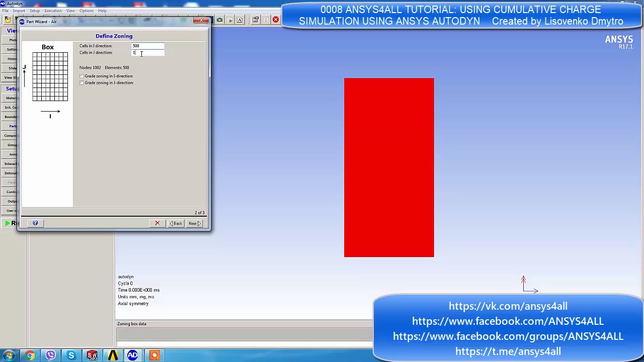Screen dimensions: 644x362
Task: Click 'Units mm, mg, ms' viewport text
Action: tap(136, 297)
